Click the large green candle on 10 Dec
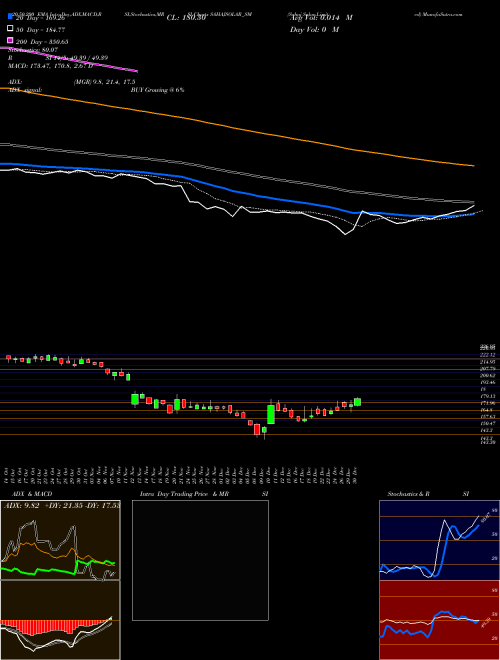Image resolution: width=500 pixels, height=660 pixels. tap(271, 414)
